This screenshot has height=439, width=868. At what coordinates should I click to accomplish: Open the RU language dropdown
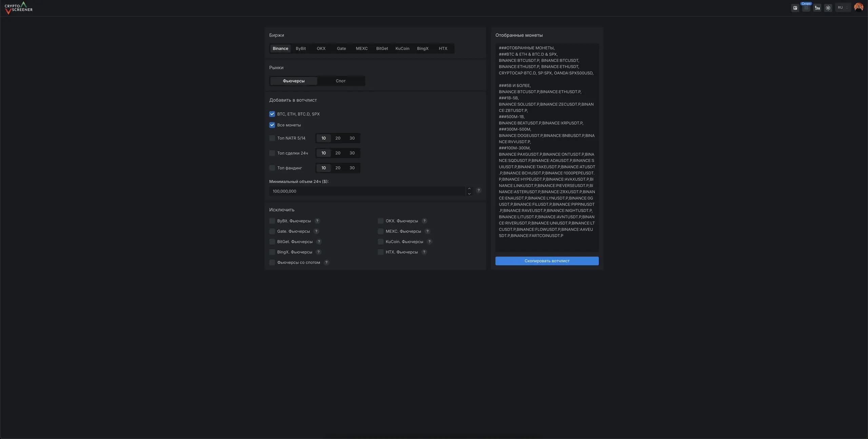[843, 7]
